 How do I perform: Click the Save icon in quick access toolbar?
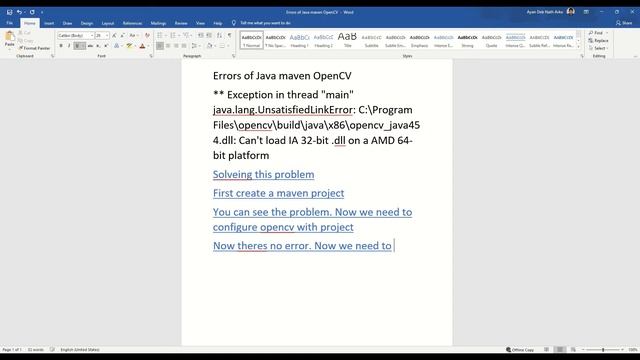[9, 12]
